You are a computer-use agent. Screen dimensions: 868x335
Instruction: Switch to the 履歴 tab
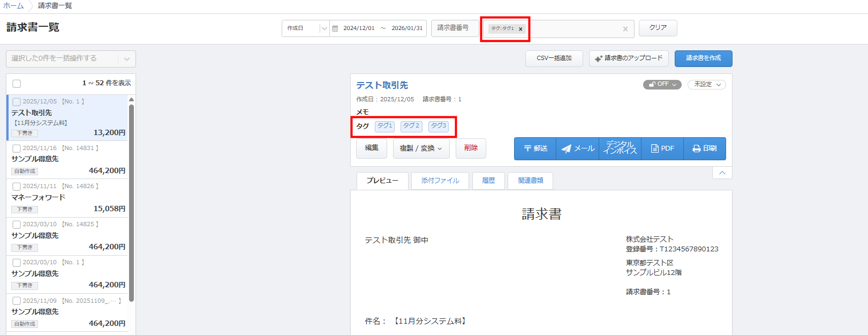(x=488, y=181)
